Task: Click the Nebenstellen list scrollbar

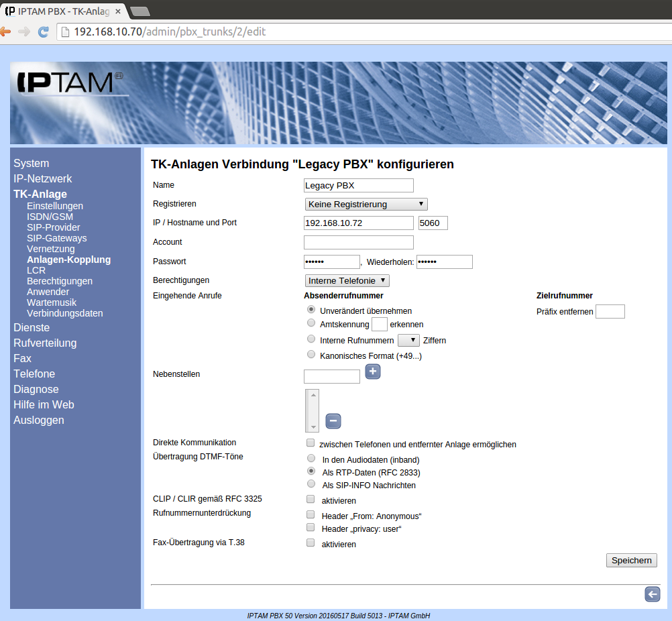Action: click(313, 410)
